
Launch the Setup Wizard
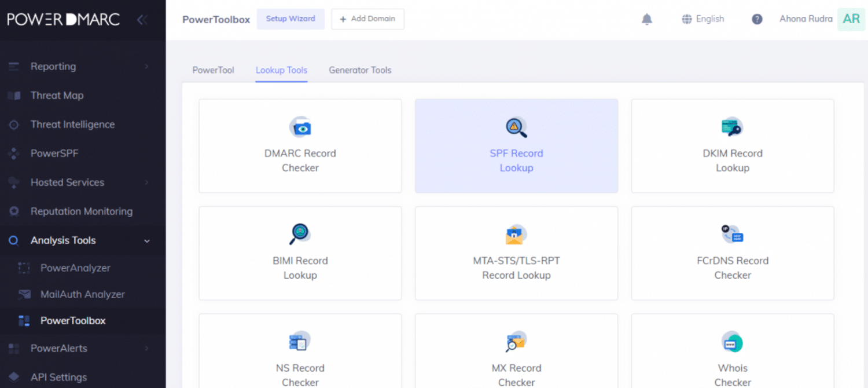pyautogui.click(x=290, y=19)
